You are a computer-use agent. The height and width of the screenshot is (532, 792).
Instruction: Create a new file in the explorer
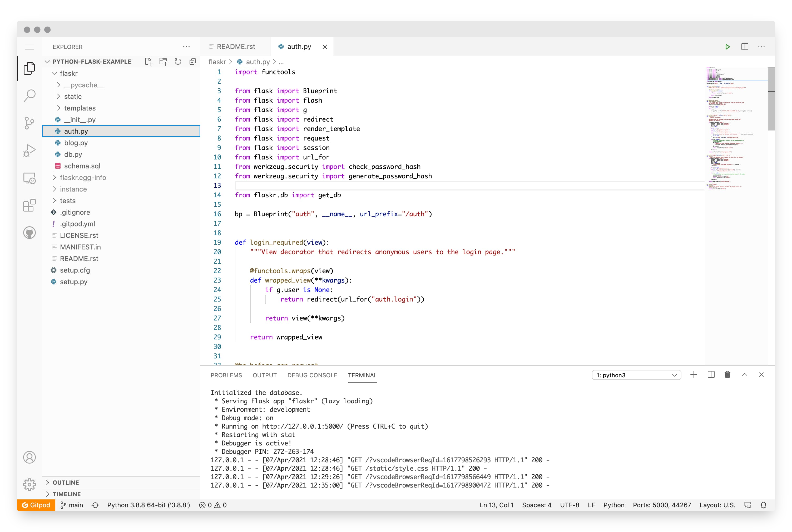click(x=148, y=61)
